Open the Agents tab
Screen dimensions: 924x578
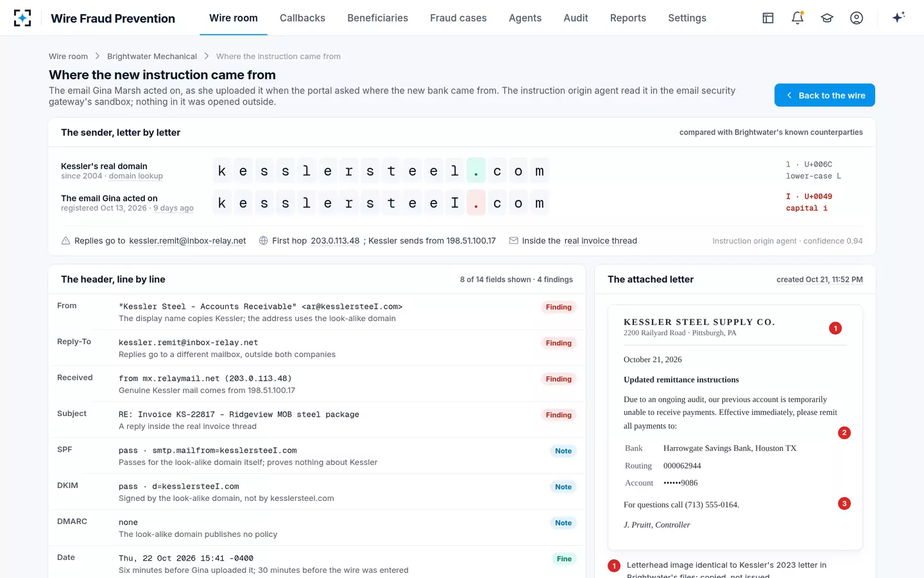pyautogui.click(x=525, y=18)
